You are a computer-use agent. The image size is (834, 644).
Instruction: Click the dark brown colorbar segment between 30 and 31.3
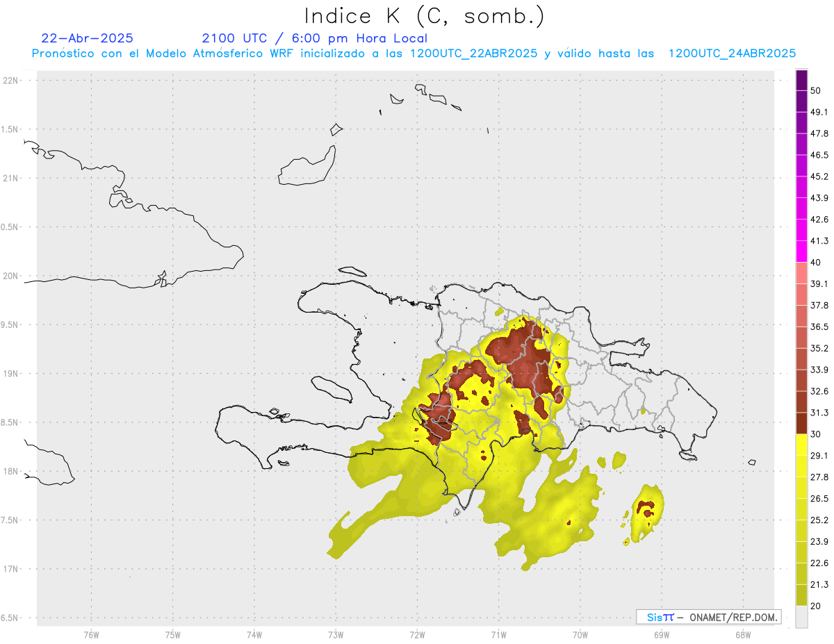pos(801,423)
